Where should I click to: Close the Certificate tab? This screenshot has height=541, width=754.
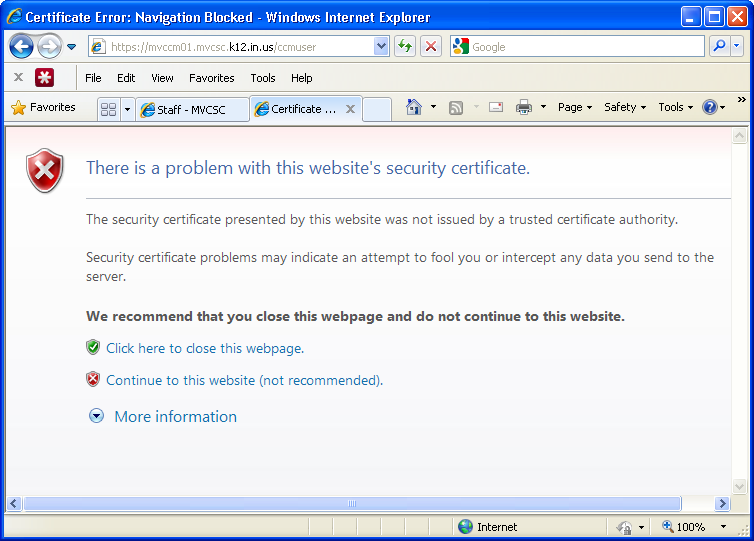[x=351, y=109]
